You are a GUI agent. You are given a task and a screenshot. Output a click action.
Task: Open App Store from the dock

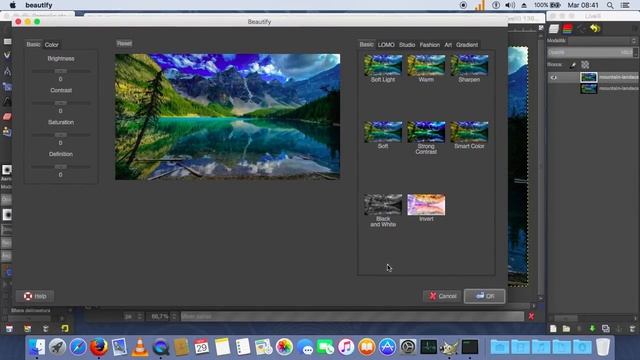click(x=387, y=347)
